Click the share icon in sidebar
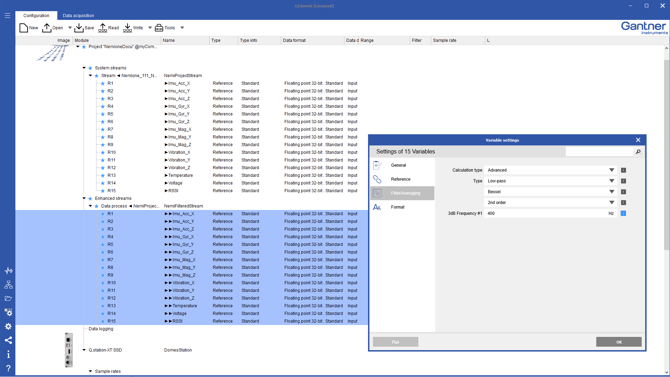The image size is (670, 377). pos(8,340)
